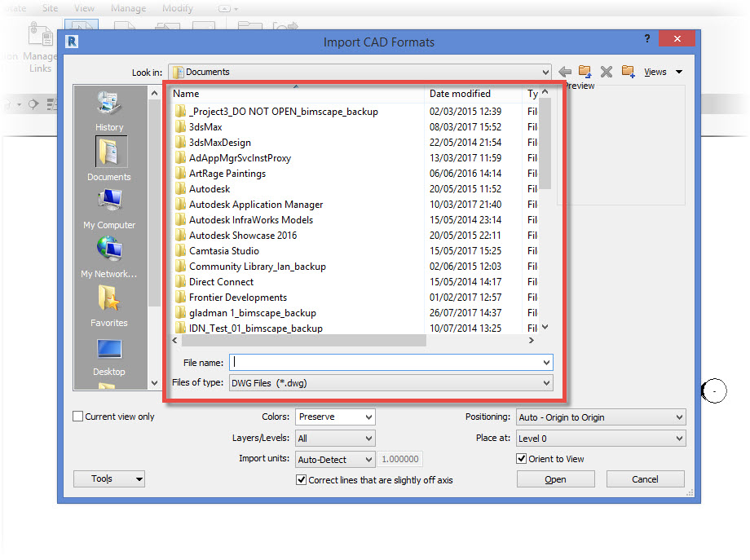Select the 3dsMaxDesign folder
This screenshot has width=750, height=560.
pos(219,143)
